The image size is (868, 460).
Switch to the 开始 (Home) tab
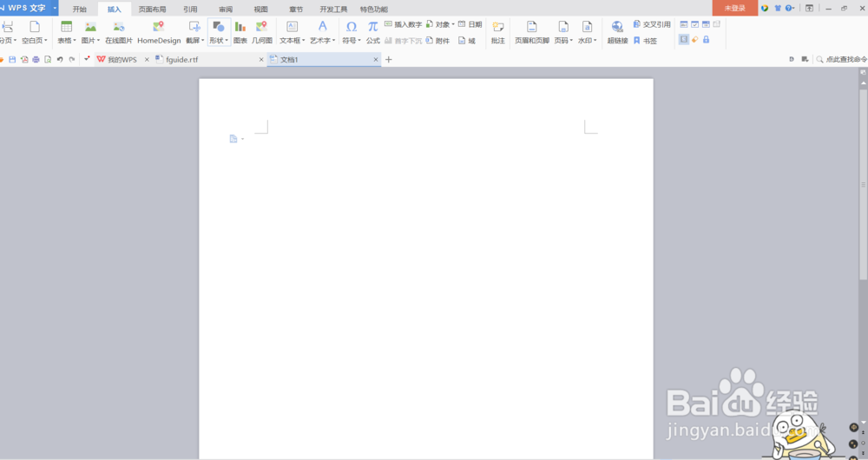79,9
